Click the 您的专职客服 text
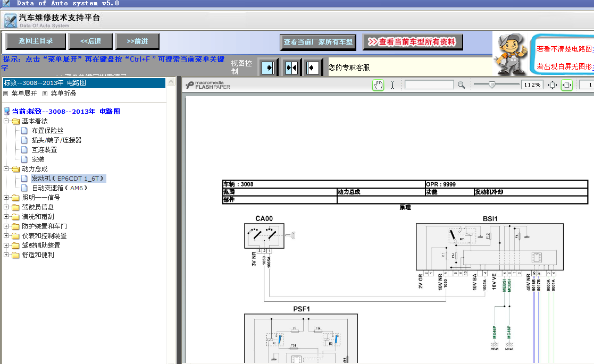Screen dimensions: 594x364 click(349, 67)
